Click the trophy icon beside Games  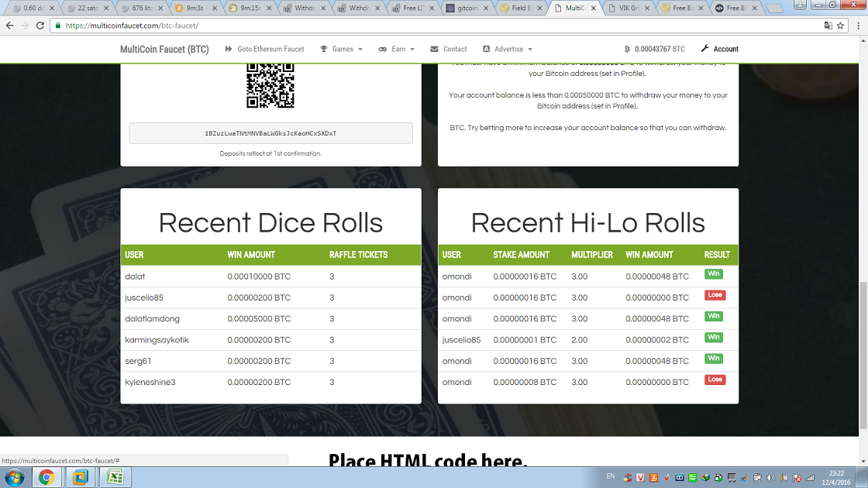[324, 50]
